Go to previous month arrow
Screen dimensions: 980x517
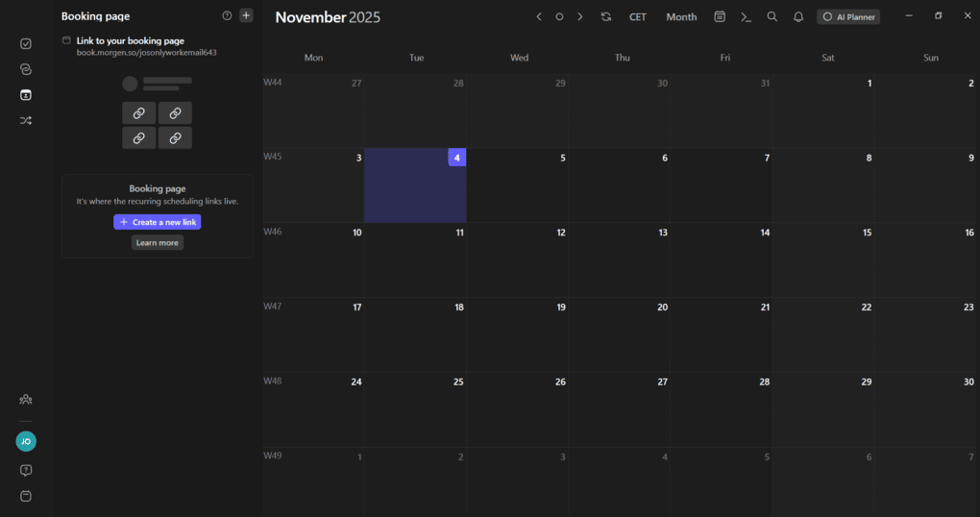point(539,17)
